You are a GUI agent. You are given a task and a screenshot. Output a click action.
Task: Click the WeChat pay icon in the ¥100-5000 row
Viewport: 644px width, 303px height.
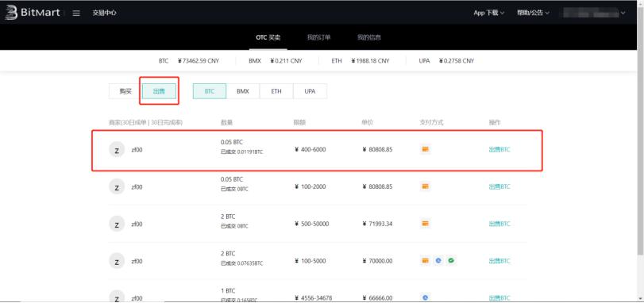point(451,260)
